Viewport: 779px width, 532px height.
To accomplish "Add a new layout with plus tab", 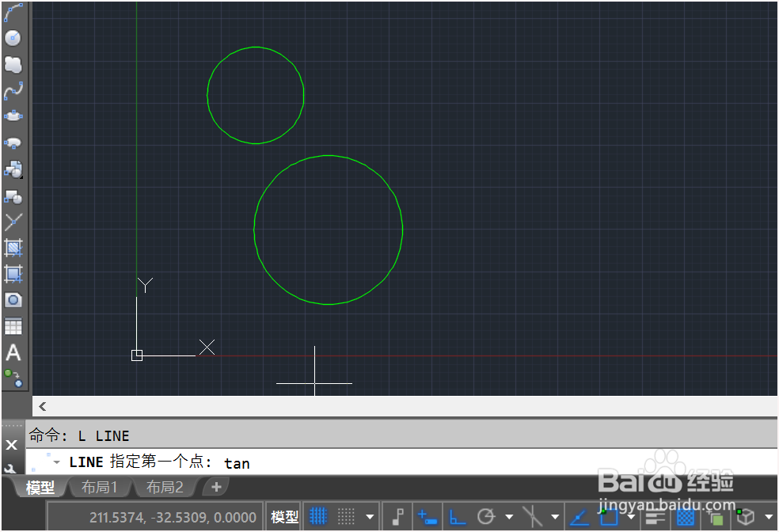I will point(216,487).
